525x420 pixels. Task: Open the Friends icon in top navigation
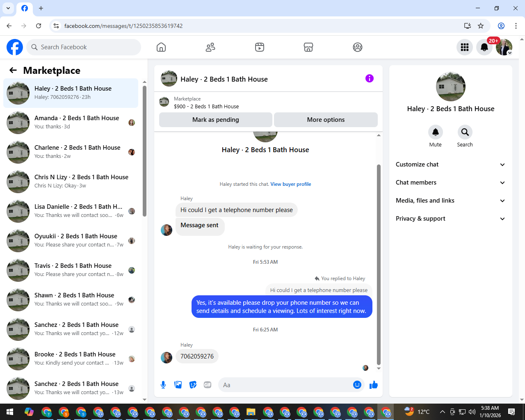(x=210, y=47)
